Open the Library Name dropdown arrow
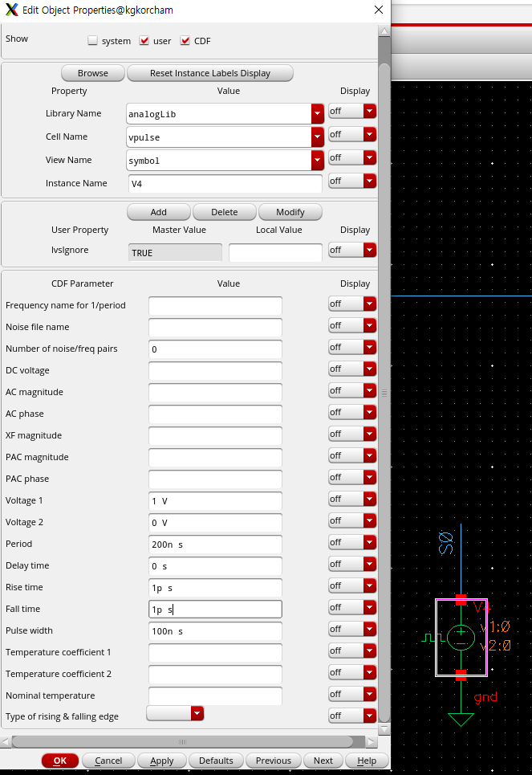The image size is (532, 775). [318, 114]
